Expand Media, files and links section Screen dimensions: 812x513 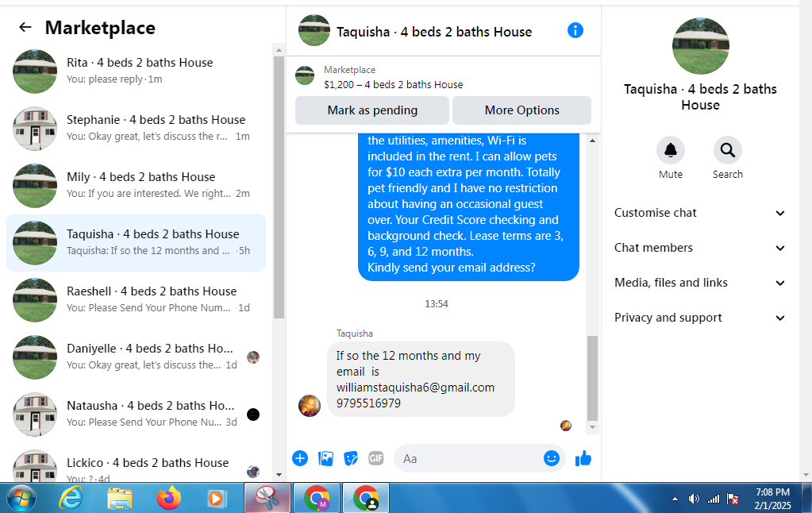[x=699, y=283]
